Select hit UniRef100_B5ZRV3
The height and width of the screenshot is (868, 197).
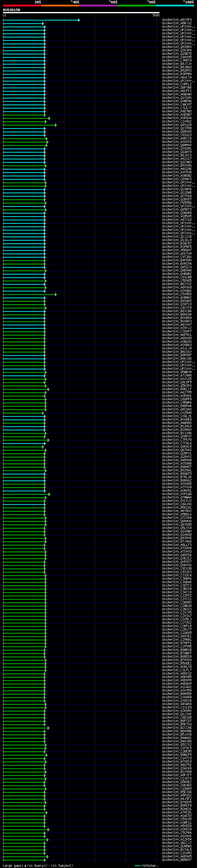point(177,71)
